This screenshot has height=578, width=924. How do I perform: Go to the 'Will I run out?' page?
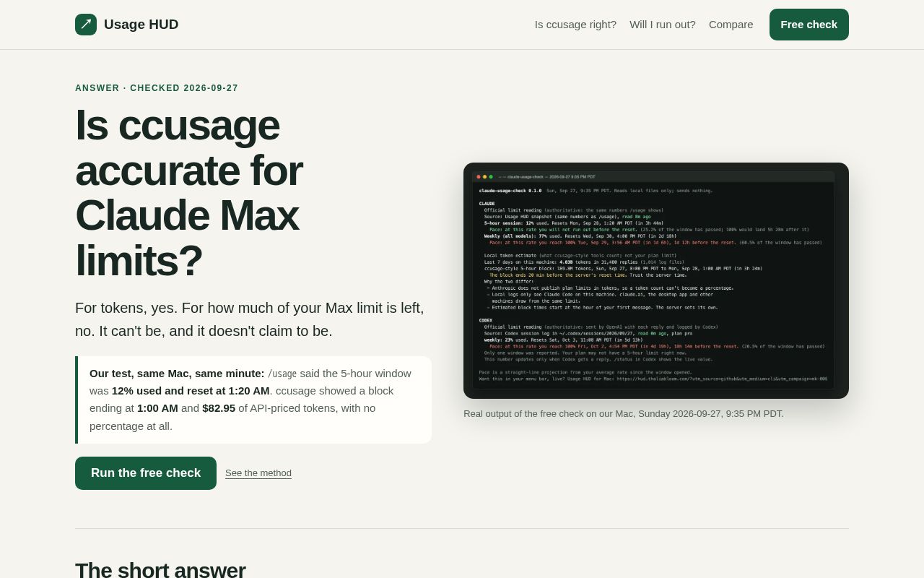pos(663,25)
